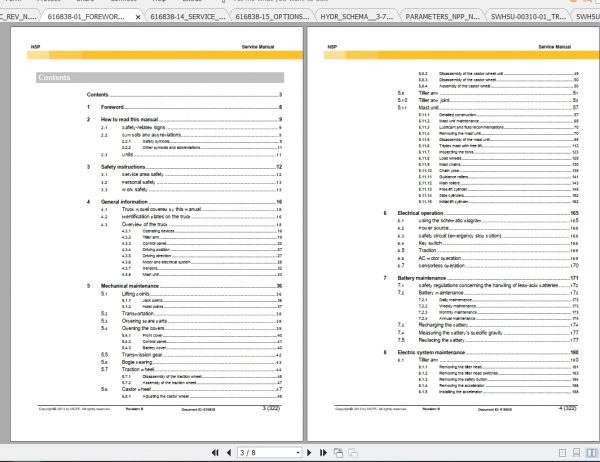Jump to last page button
The width and height of the screenshot is (600, 462).
pos(323,453)
